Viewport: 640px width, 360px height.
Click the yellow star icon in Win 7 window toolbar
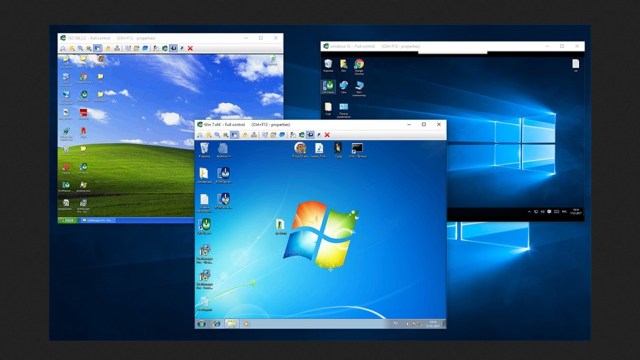click(209, 135)
